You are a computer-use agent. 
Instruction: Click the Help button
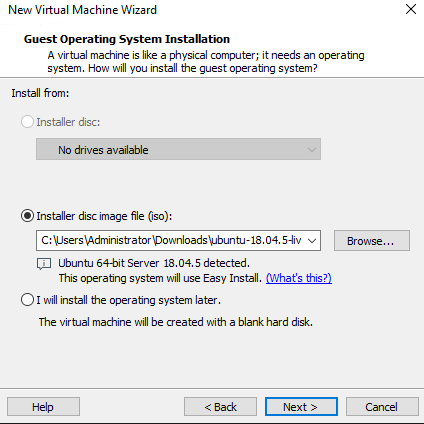(x=43, y=407)
